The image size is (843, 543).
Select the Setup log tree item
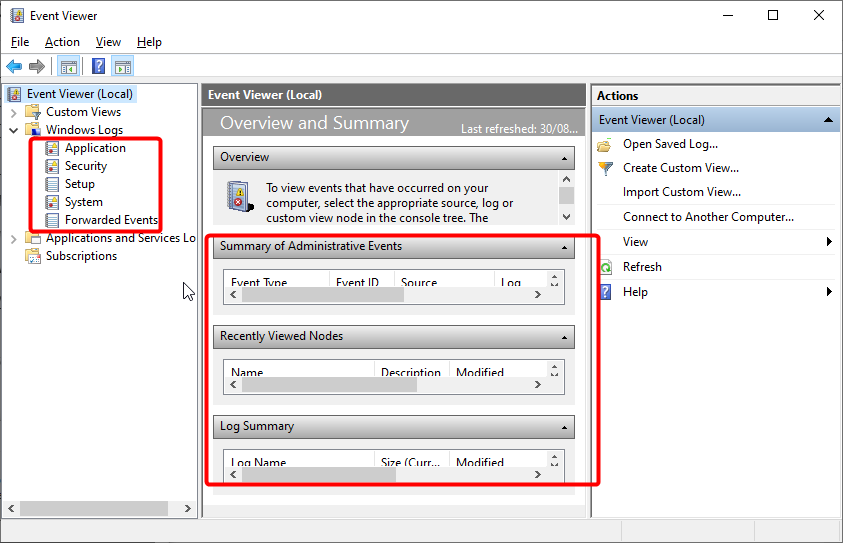click(80, 184)
